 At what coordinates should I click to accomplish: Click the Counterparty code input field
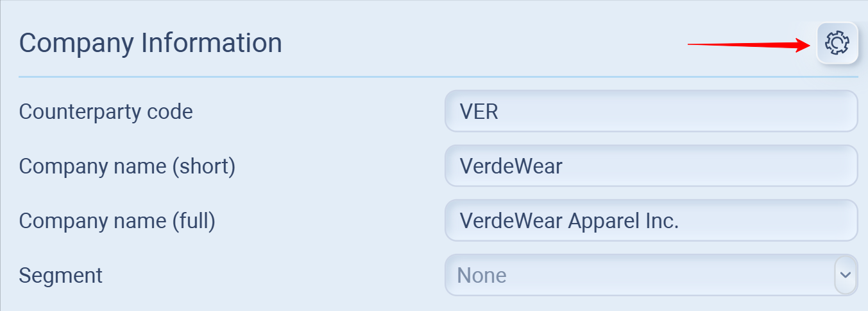(651, 112)
